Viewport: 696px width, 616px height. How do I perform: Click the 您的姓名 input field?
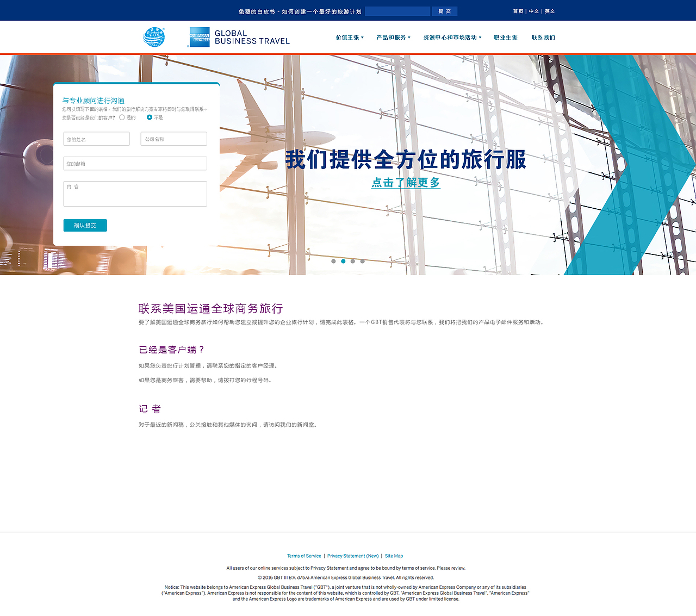pyautogui.click(x=97, y=139)
